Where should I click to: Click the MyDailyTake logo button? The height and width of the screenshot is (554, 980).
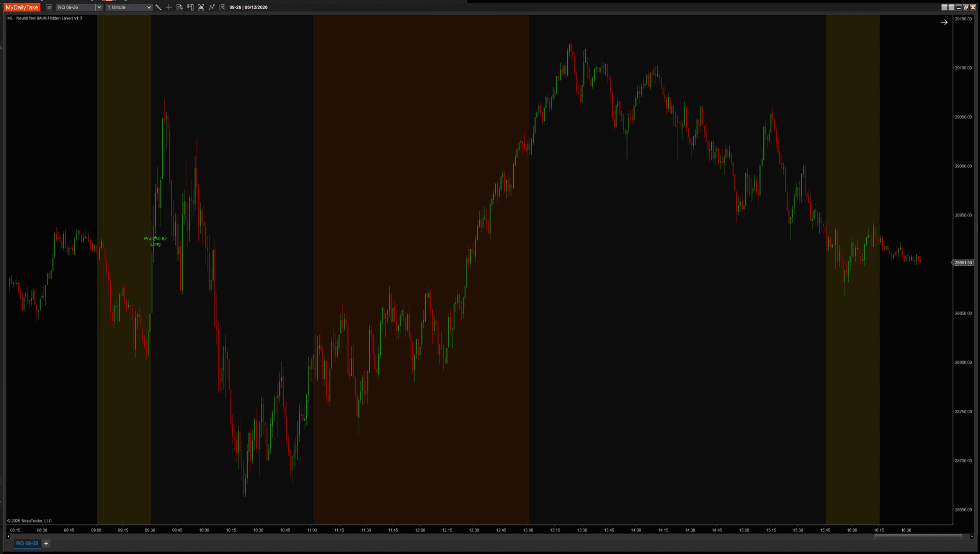pos(22,7)
